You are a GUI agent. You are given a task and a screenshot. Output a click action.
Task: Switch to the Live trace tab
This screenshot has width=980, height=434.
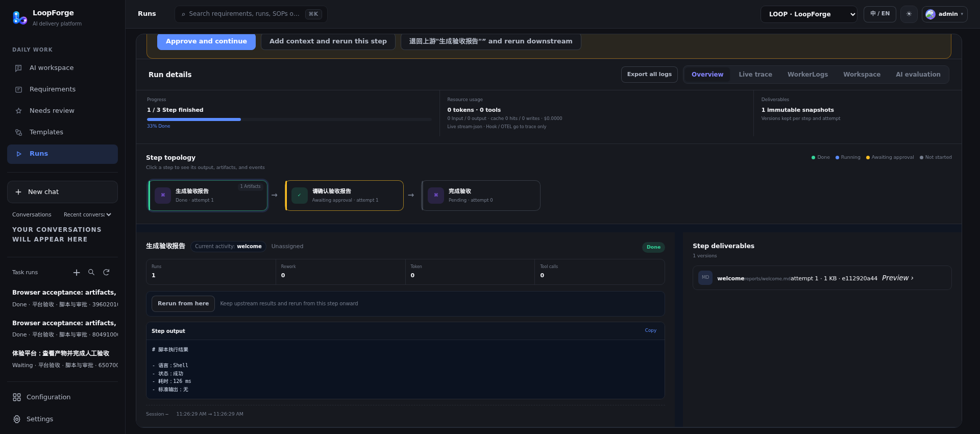[x=755, y=75]
